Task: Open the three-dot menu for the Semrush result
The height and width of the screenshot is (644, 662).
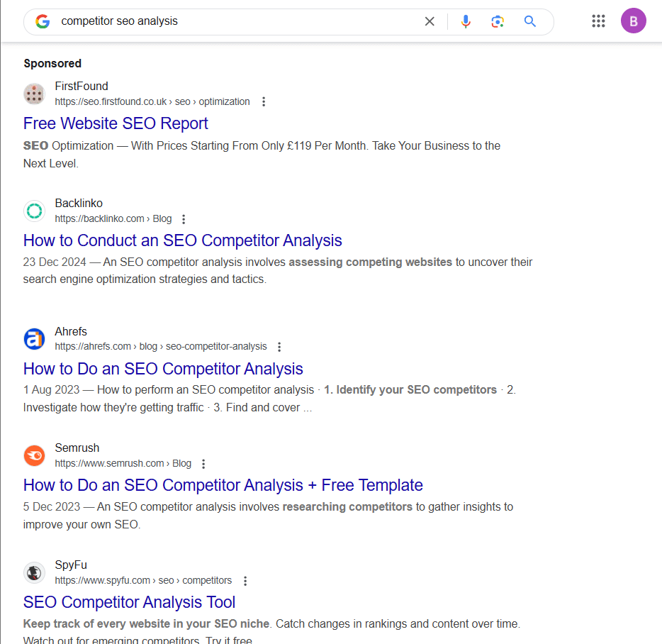Action: (x=203, y=463)
